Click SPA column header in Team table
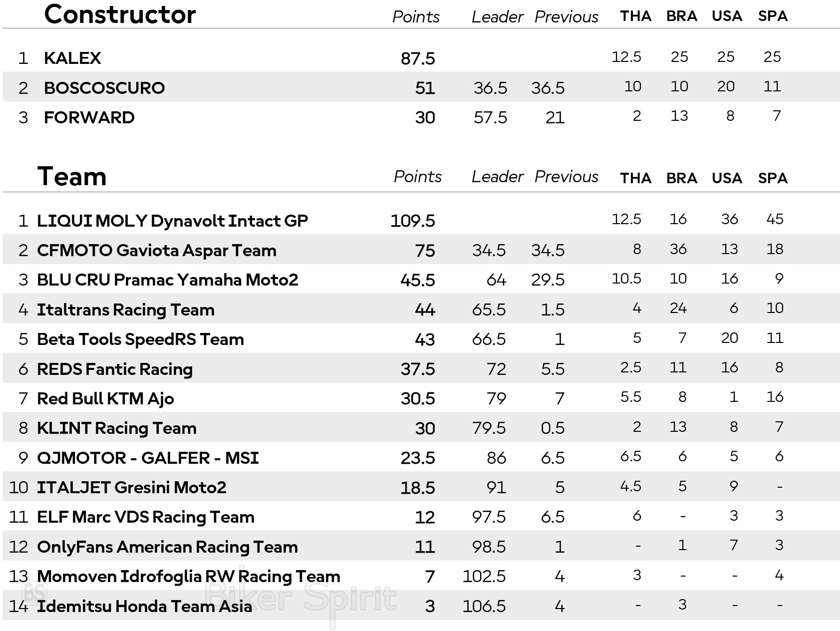The width and height of the screenshot is (840, 631). [773, 178]
